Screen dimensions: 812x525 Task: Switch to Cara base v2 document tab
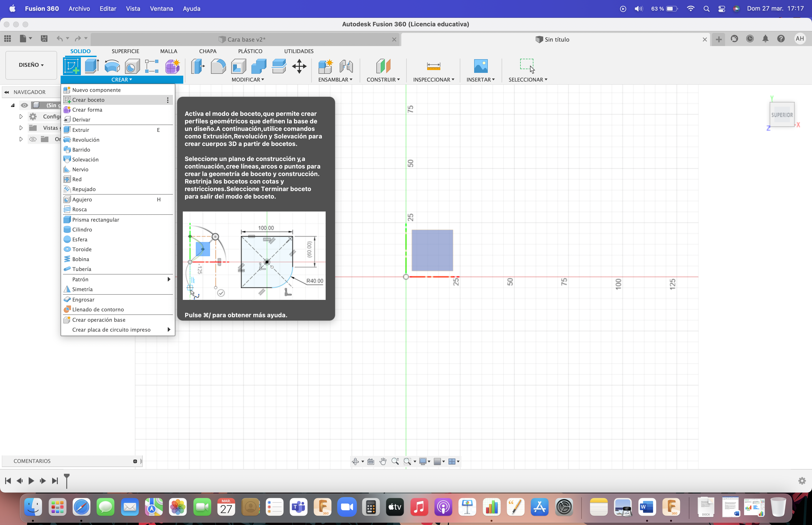[245, 39]
